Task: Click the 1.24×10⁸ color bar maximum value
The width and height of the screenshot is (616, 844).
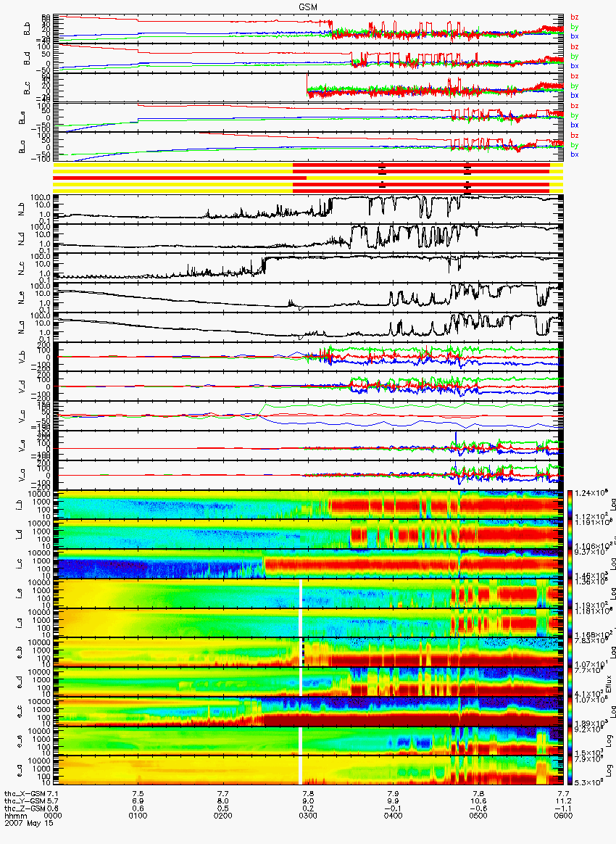Action: pos(592,493)
